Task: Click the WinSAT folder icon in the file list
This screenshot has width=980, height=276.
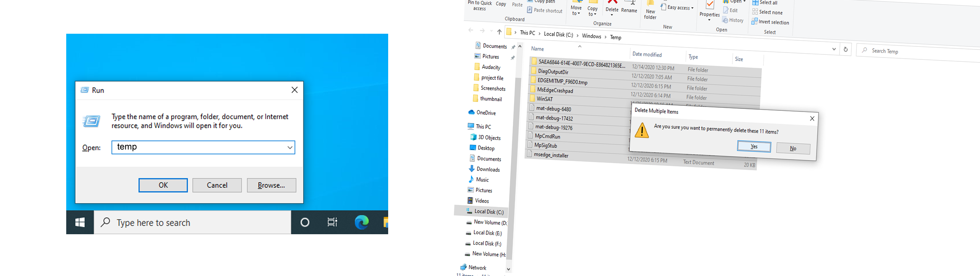Action: pos(532,98)
